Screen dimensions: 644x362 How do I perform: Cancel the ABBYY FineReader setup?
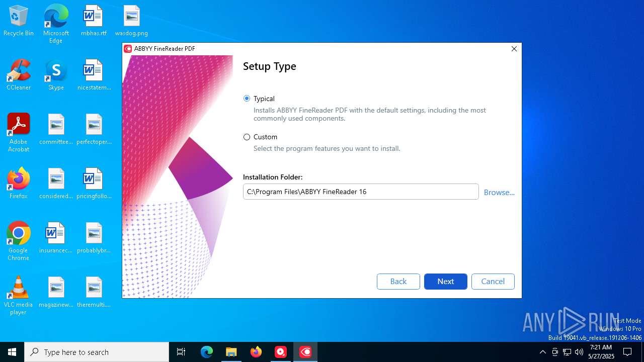click(x=493, y=282)
